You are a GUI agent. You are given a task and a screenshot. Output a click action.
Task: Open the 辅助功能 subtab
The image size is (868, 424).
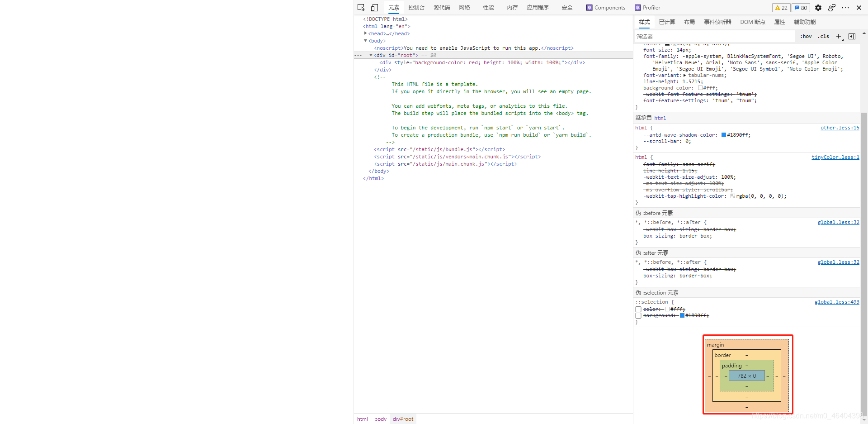[805, 22]
